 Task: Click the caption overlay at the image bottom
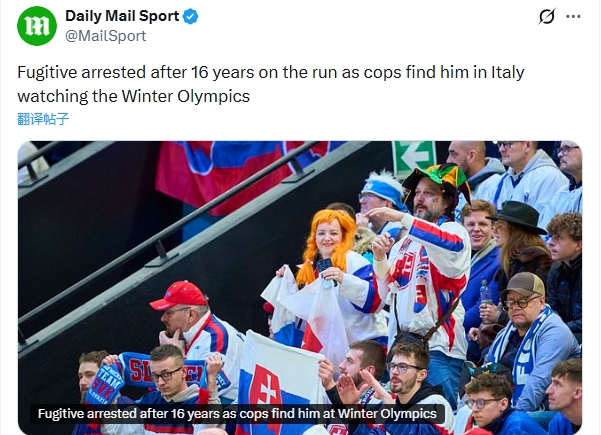(237, 414)
